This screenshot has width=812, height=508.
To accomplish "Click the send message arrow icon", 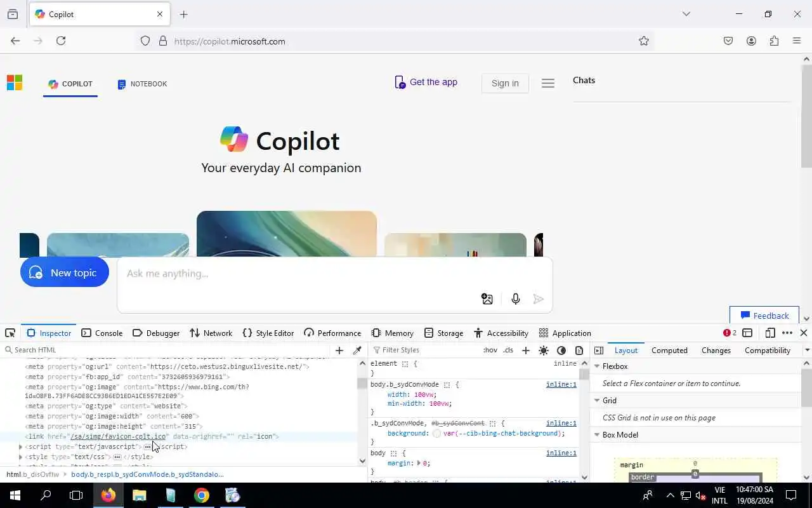I will click(539, 299).
